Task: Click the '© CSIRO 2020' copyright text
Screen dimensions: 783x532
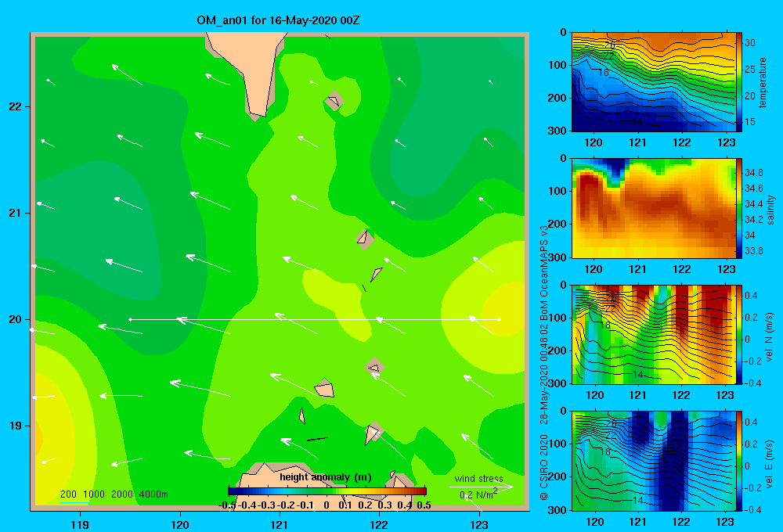Action: (544, 466)
